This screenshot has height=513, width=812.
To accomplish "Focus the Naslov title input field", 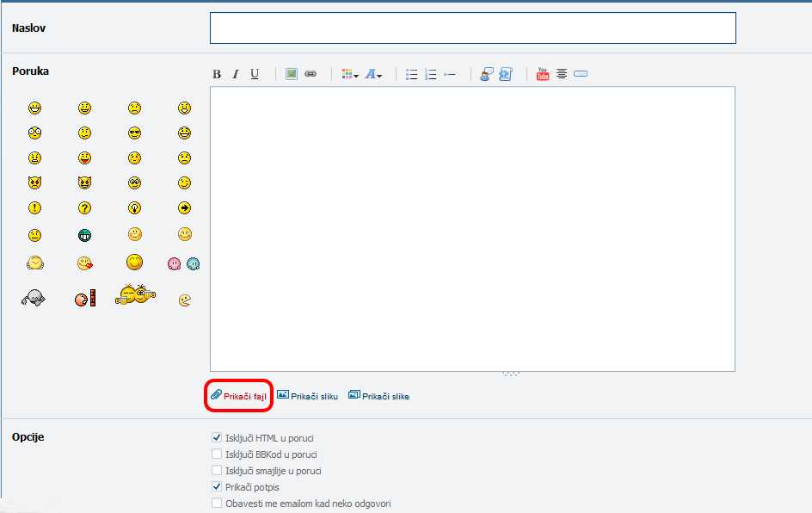I will click(x=473, y=28).
